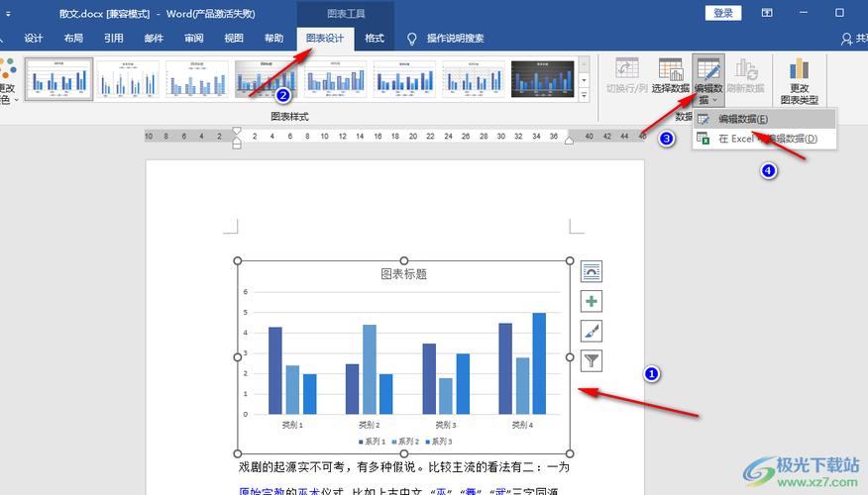Apply the seventh chart style thumbnail
868x495 pixels.
(474, 79)
